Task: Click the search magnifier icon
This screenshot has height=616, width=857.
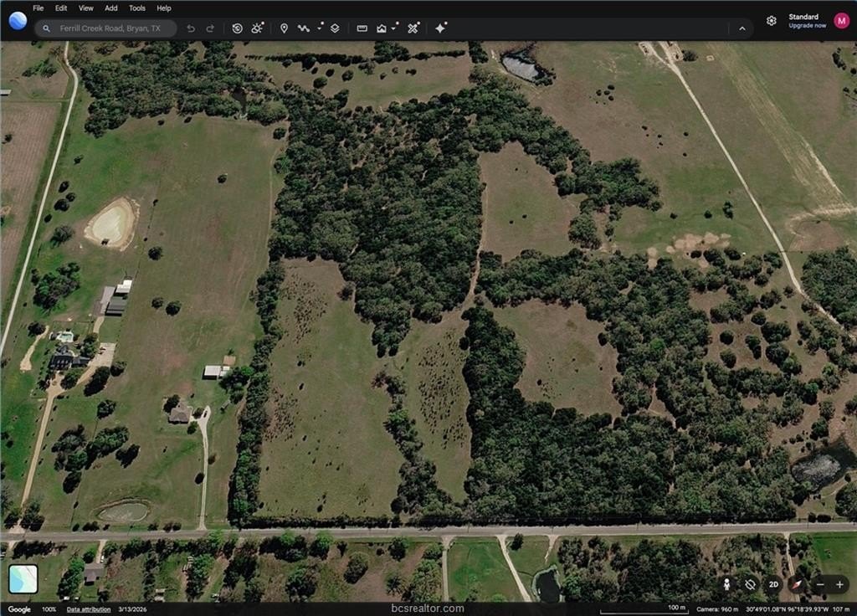Action: pyautogui.click(x=47, y=28)
